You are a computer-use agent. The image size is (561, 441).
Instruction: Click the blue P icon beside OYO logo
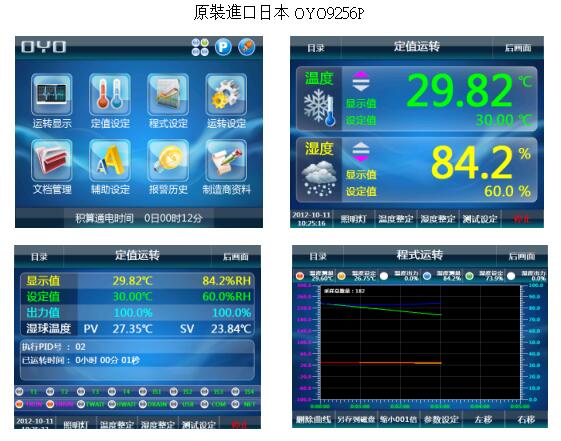(223, 47)
